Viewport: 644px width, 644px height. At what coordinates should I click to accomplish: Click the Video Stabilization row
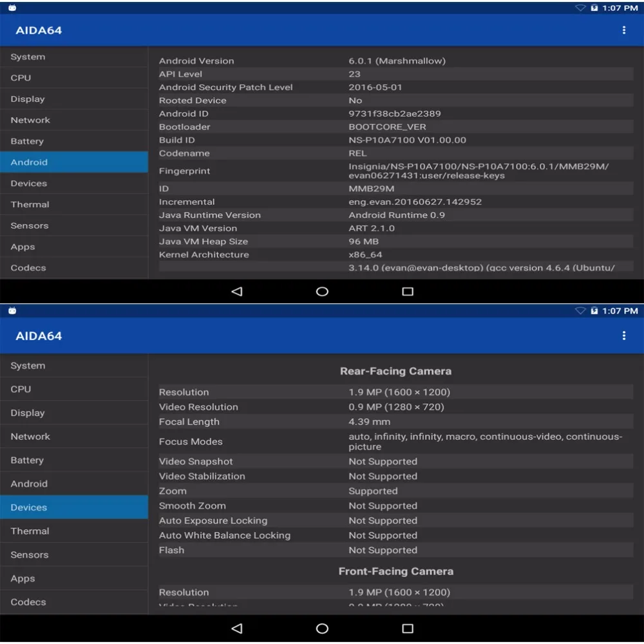[396, 476]
